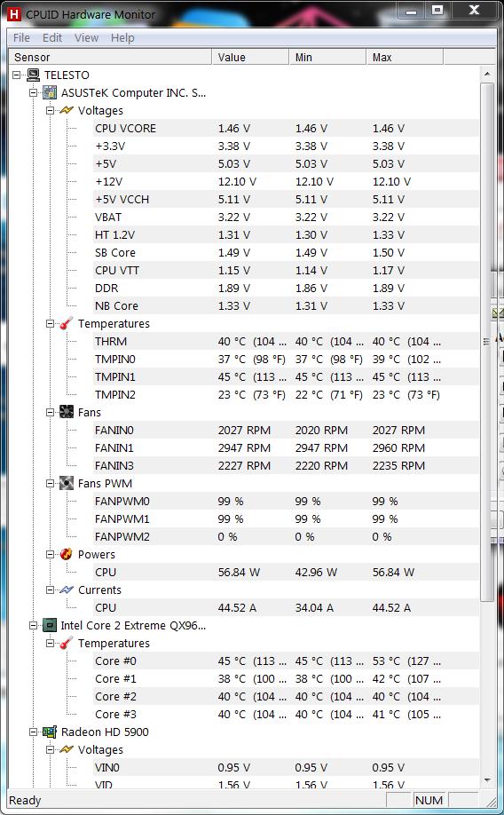504x815 pixels.
Task: Select the CPU VCORE row
Action: tap(286, 129)
